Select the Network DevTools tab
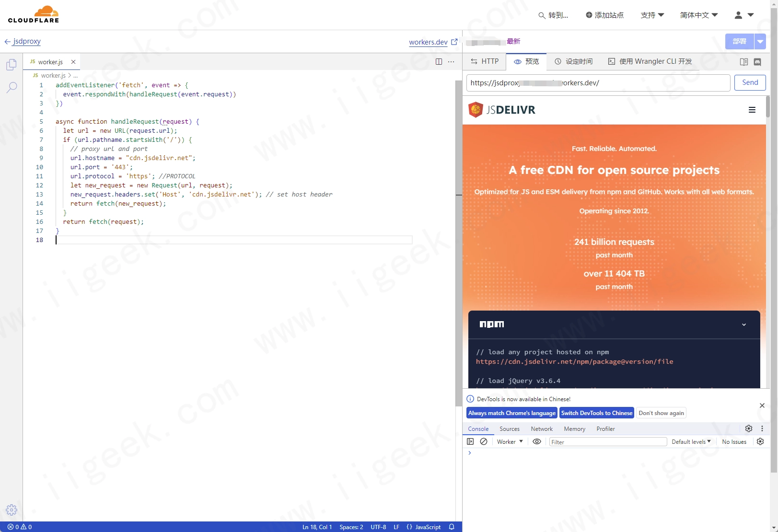The height and width of the screenshot is (532, 778). (542, 429)
